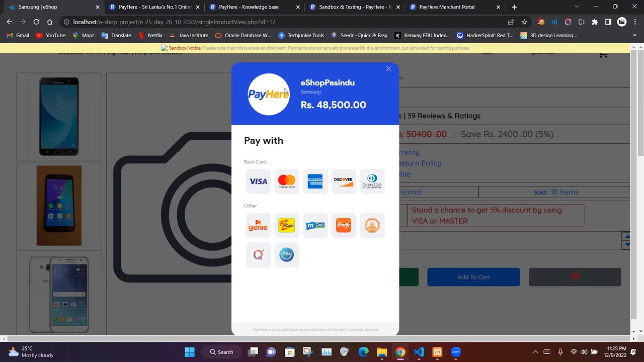Image resolution: width=644 pixels, height=362 pixels.
Task: Click Add To Cart button
Action: [473, 277]
